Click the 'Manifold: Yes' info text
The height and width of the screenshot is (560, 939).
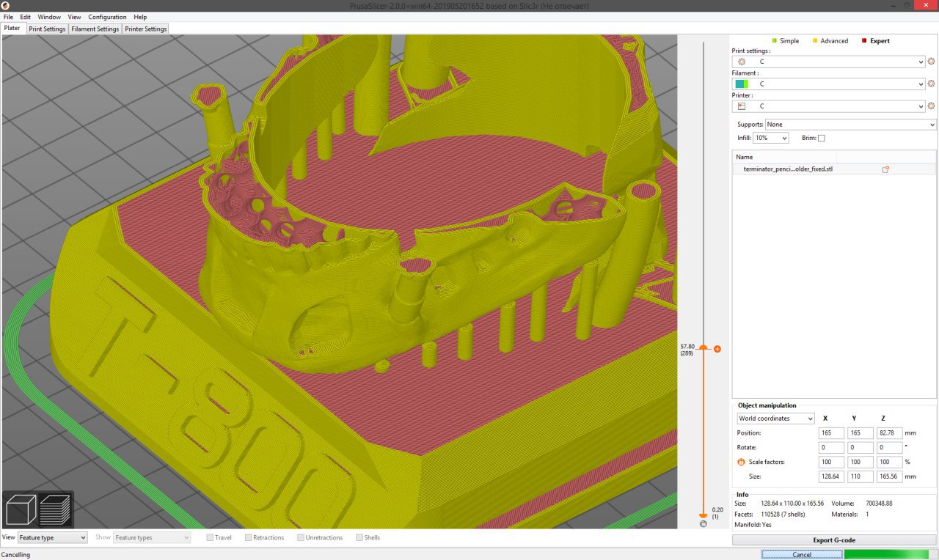(x=753, y=526)
